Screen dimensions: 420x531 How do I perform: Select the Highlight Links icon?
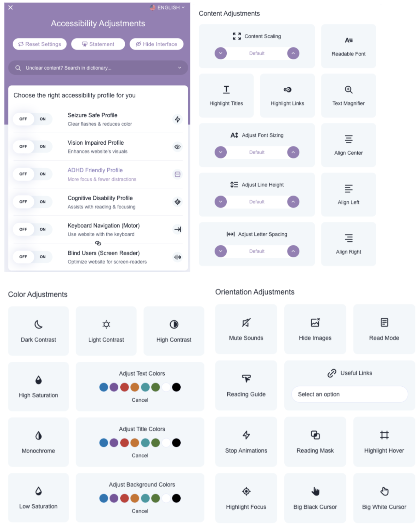pos(287,90)
